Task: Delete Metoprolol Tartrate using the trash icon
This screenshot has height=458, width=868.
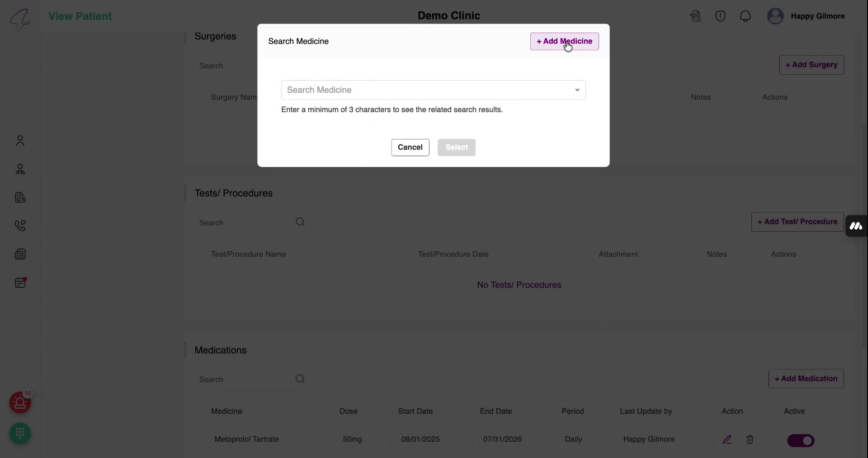Action: (750, 439)
